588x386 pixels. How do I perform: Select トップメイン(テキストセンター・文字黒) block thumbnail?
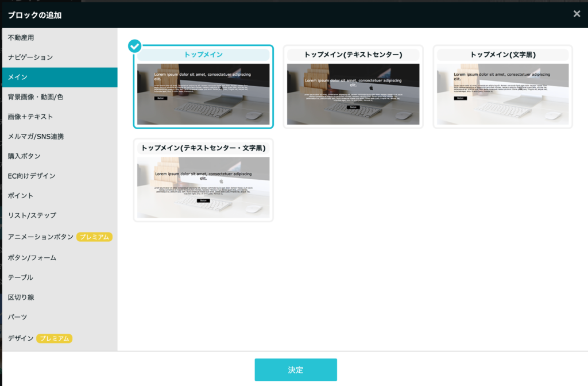(x=203, y=187)
